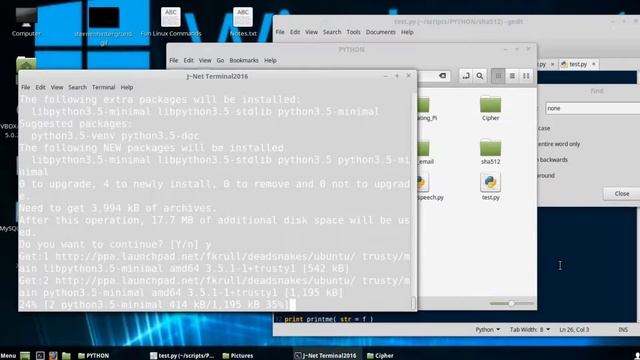
Task: Switch to PYTHON window in taskbar
Action: point(93,356)
